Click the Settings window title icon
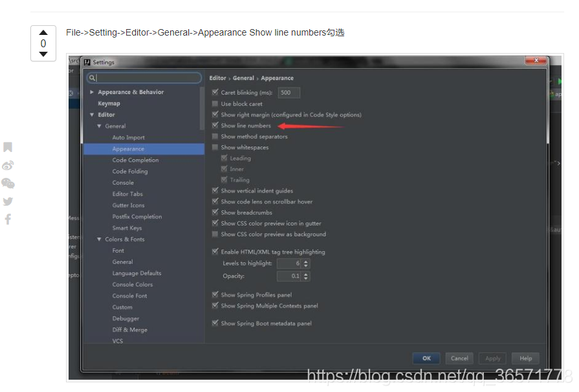The height and width of the screenshot is (392, 579). pyautogui.click(x=87, y=62)
